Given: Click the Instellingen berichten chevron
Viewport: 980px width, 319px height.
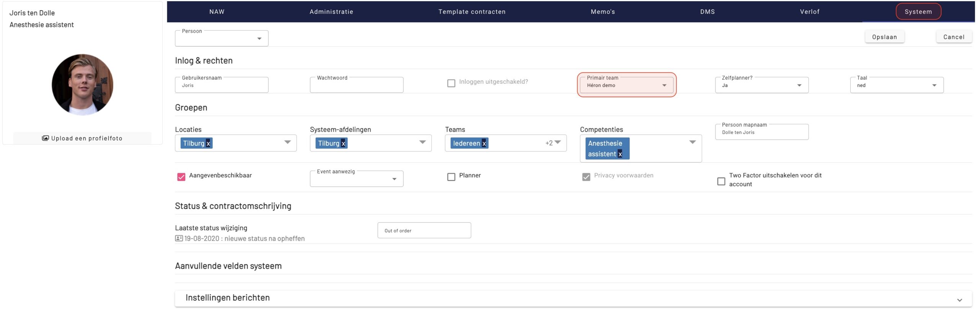Looking at the screenshot, I should coord(959,300).
